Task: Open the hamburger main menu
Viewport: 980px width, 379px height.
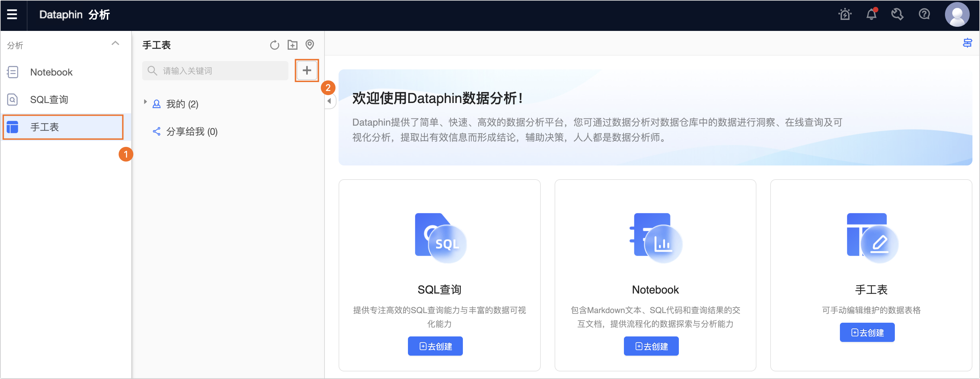Action: (12, 14)
